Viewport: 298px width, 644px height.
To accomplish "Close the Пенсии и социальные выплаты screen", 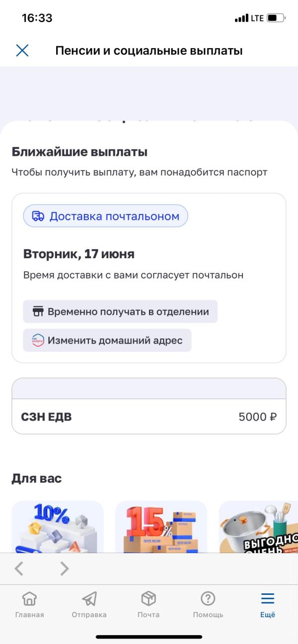I will pyautogui.click(x=22, y=50).
